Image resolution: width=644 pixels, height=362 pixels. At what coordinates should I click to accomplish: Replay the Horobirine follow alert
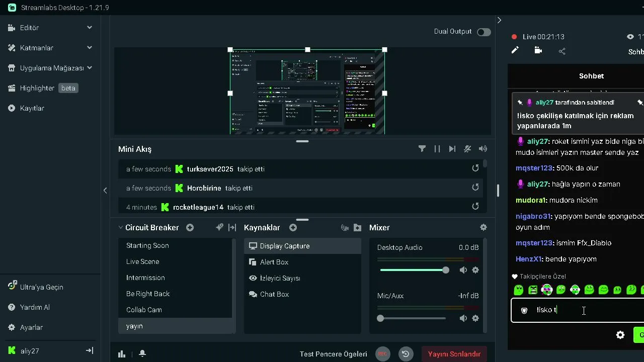pyautogui.click(x=475, y=188)
